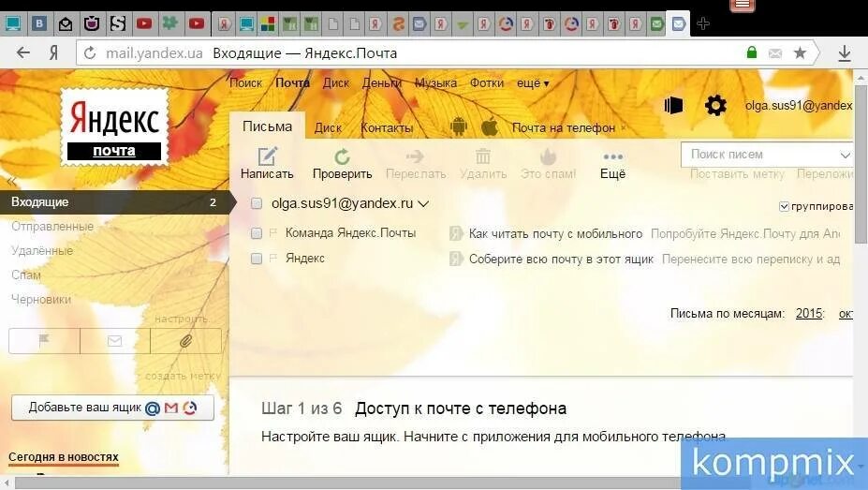The image size is (868, 490).
Task: Reload the page with the refresh icon
Action: click(90, 53)
